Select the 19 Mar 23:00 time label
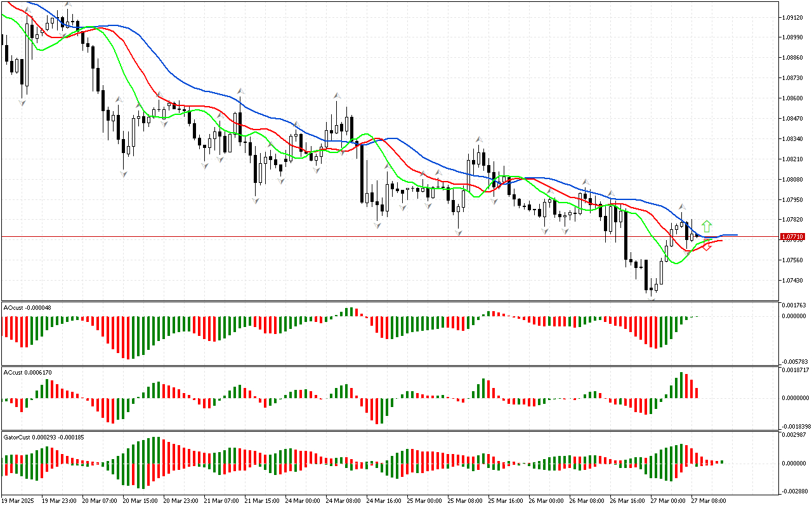 [x=60, y=500]
